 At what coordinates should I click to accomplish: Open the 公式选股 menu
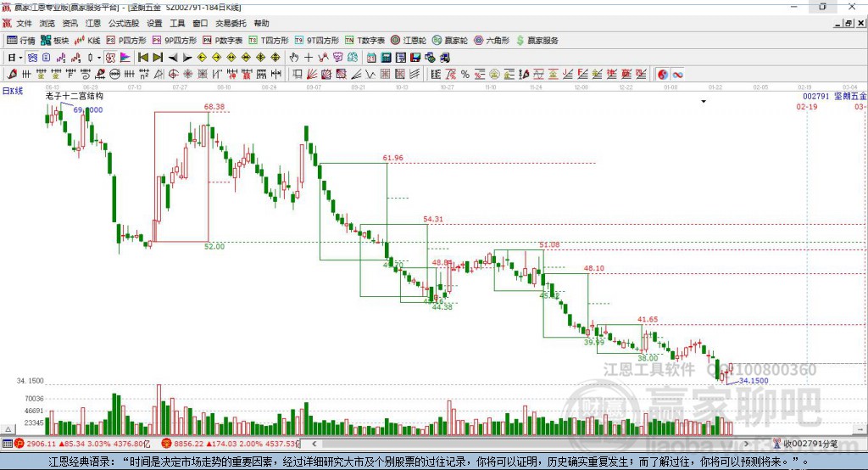click(124, 23)
